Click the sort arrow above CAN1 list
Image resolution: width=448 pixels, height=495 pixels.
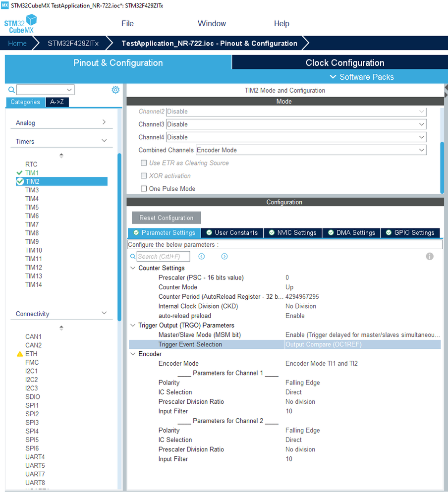click(61, 328)
